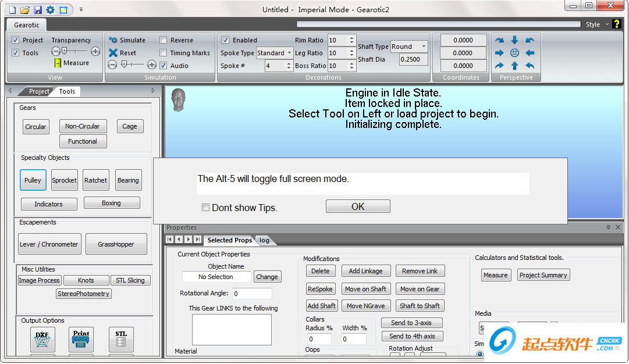Click the top-right curved perspective arrow
Viewport: 629px width, 364px height.
(x=530, y=40)
